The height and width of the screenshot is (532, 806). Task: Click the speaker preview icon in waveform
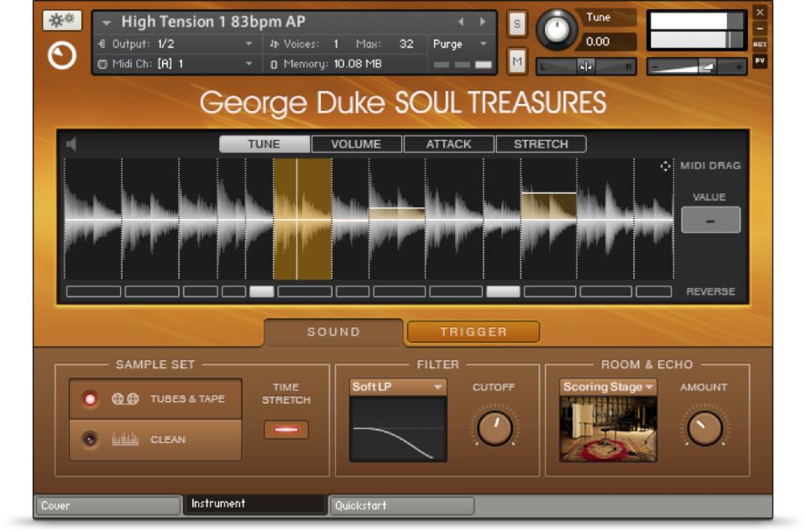(x=71, y=144)
